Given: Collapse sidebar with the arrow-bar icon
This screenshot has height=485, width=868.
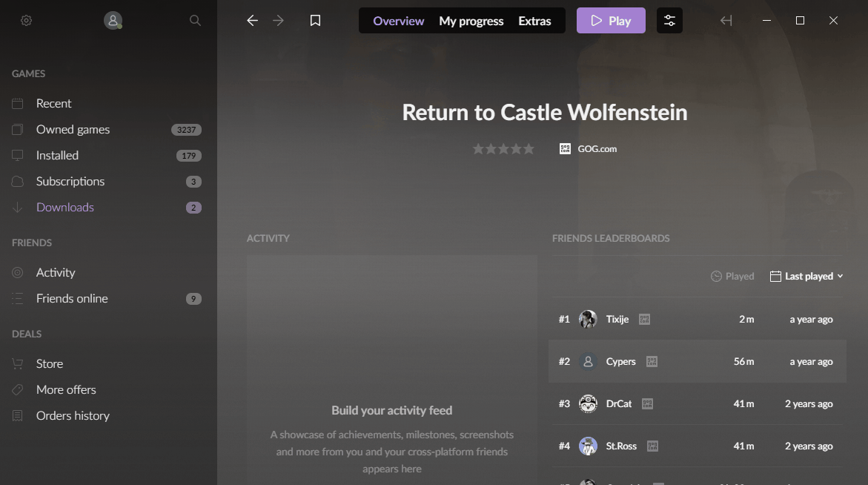Looking at the screenshot, I should [x=726, y=21].
